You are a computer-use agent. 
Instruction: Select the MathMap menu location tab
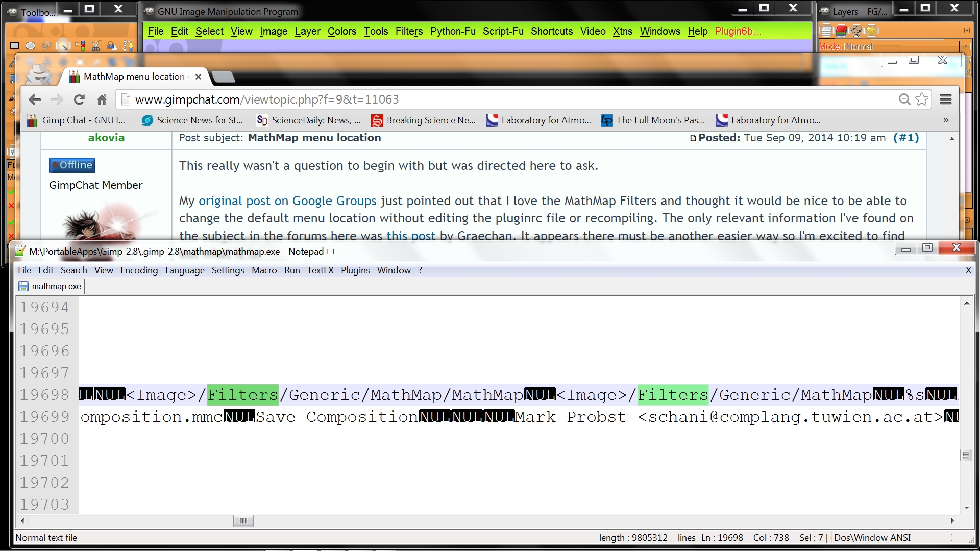134,77
